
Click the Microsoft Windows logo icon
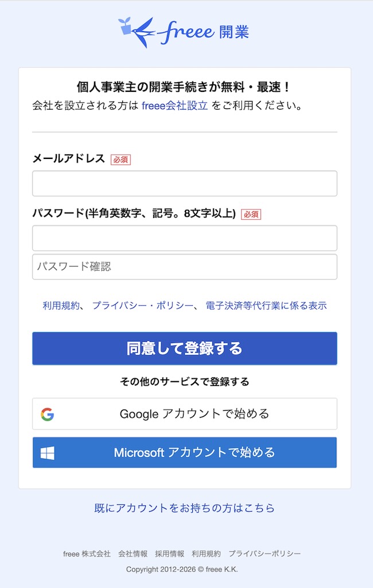coord(48,453)
